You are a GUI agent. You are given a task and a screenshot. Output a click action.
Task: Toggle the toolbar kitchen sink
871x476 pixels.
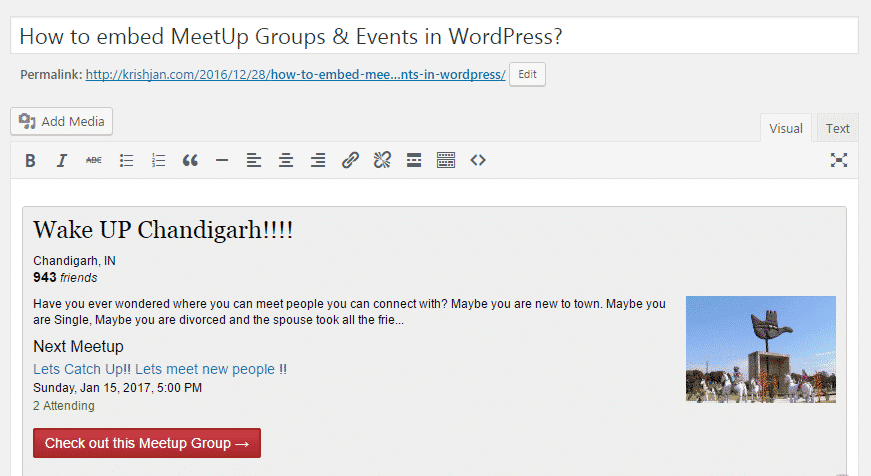coord(446,161)
